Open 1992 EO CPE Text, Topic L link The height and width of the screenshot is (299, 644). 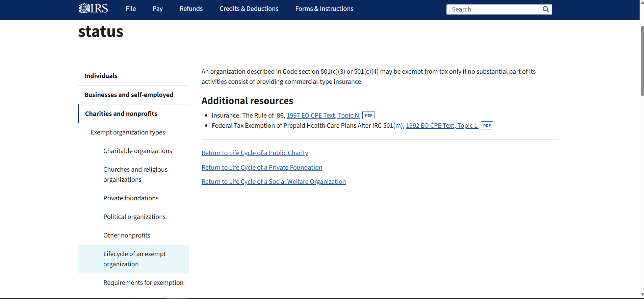coord(442,126)
